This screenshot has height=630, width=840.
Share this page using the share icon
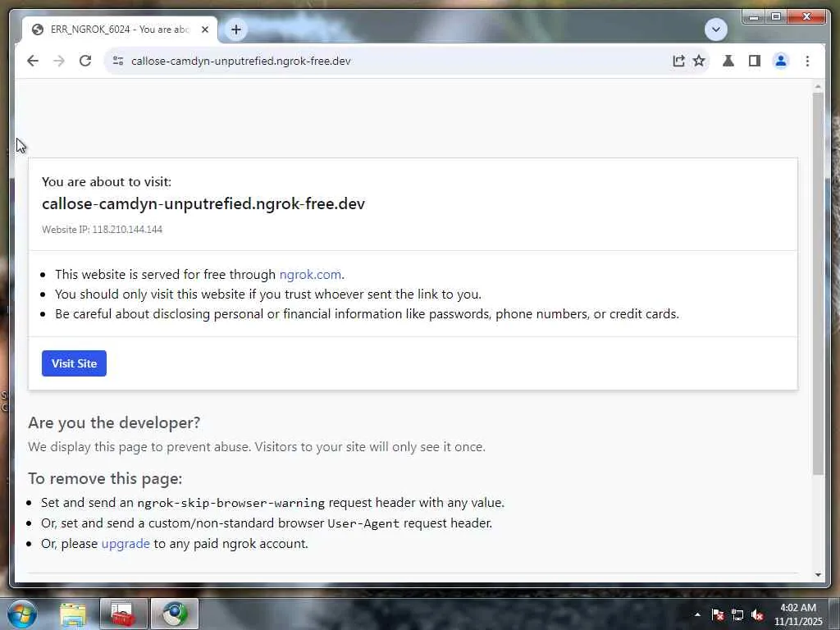pyautogui.click(x=678, y=61)
